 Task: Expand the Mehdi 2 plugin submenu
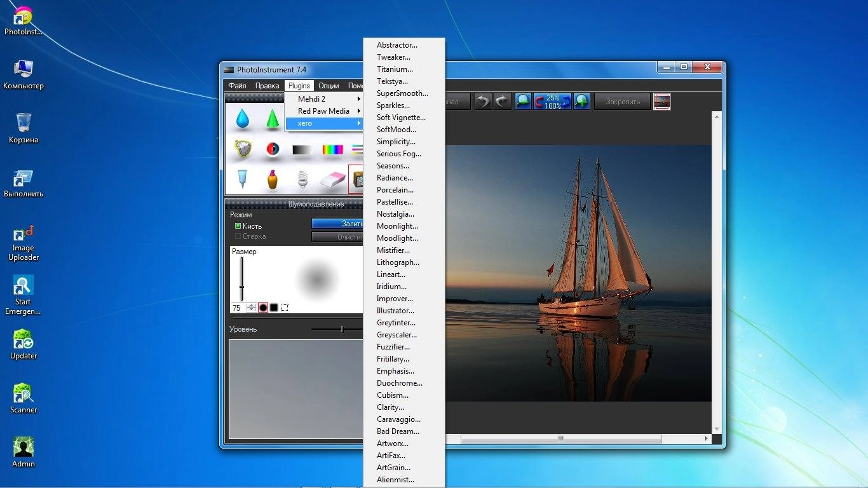pos(324,99)
